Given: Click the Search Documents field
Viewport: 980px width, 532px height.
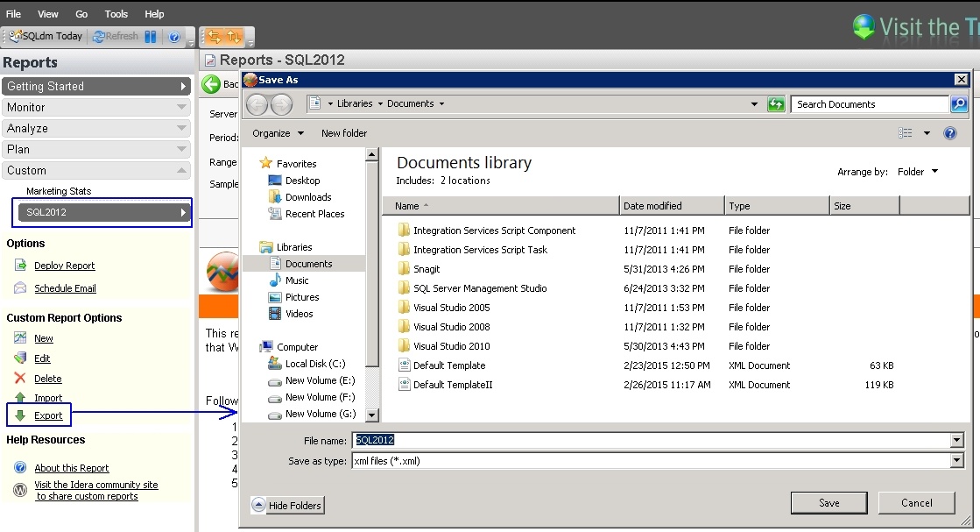Looking at the screenshot, I should coord(870,104).
